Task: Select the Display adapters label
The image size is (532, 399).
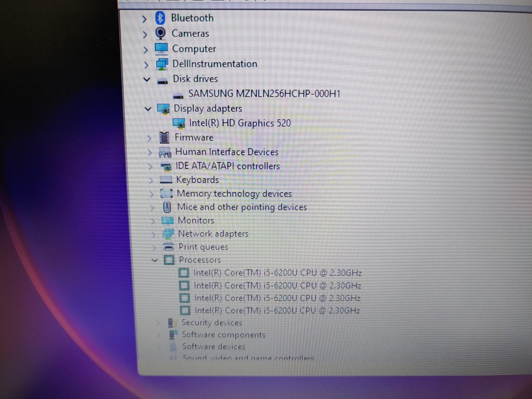Action: [x=208, y=108]
